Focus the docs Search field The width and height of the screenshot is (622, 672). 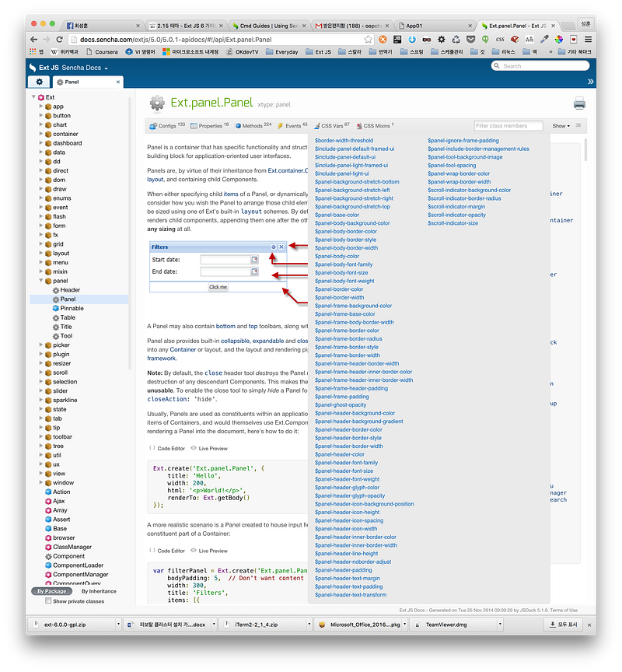[540, 66]
